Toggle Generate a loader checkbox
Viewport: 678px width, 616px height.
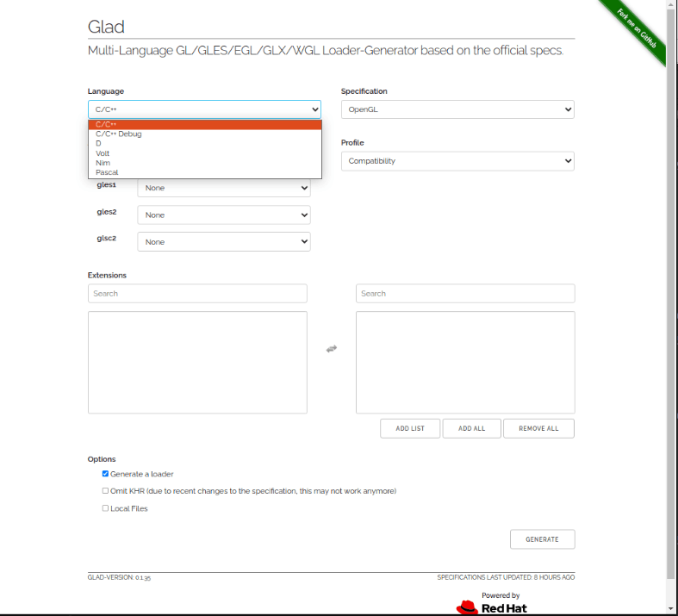(105, 474)
